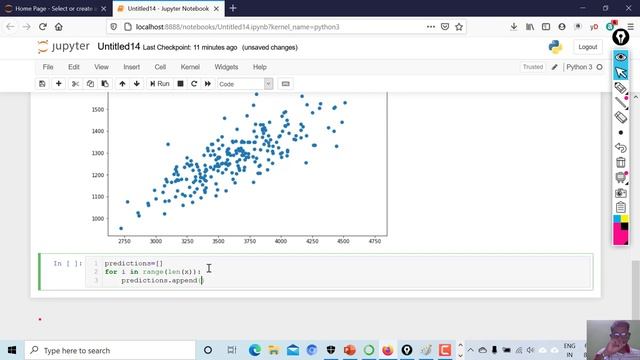Select the annotation line tool
The image size is (640, 360).
(621, 102)
